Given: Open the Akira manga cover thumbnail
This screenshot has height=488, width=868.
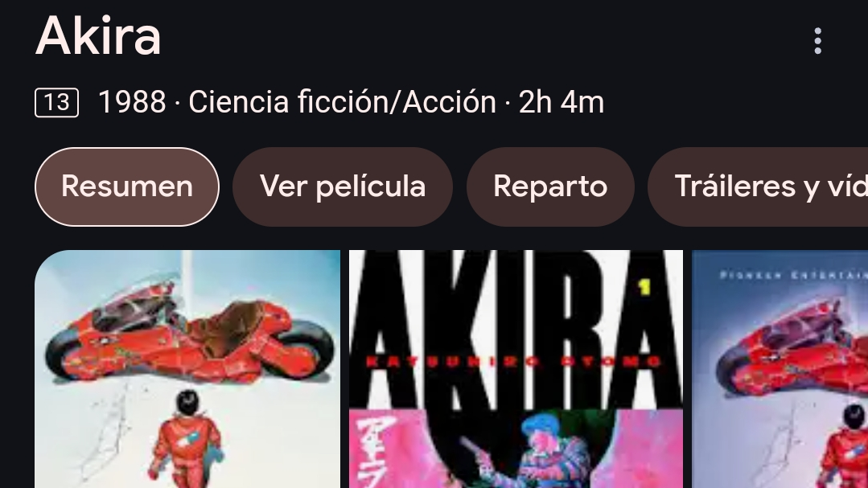Looking at the screenshot, I should point(516,369).
